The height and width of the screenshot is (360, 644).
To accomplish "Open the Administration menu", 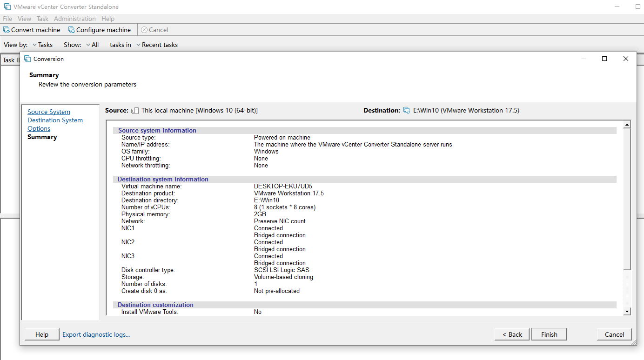I will (x=74, y=19).
